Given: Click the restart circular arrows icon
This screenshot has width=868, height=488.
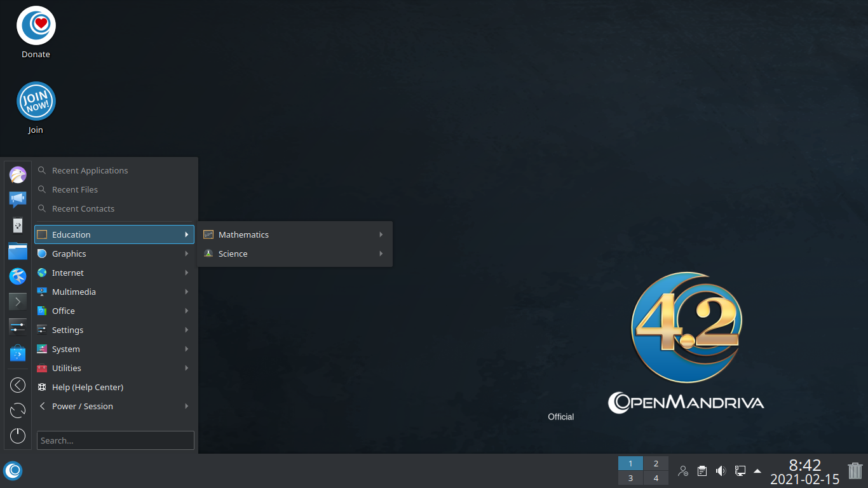Looking at the screenshot, I should pyautogui.click(x=18, y=410).
